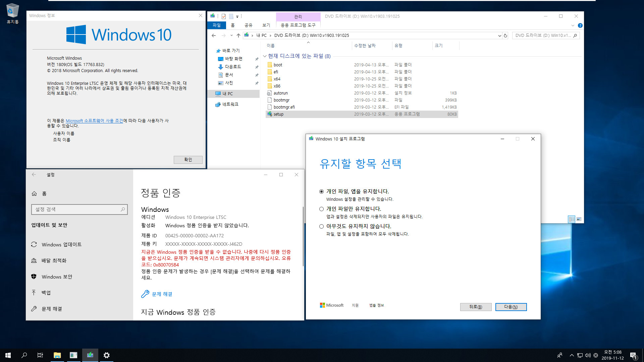Image resolution: width=644 pixels, height=362 pixels.
Task: Go forward in Explorer navigation
Action: tap(223, 36)
